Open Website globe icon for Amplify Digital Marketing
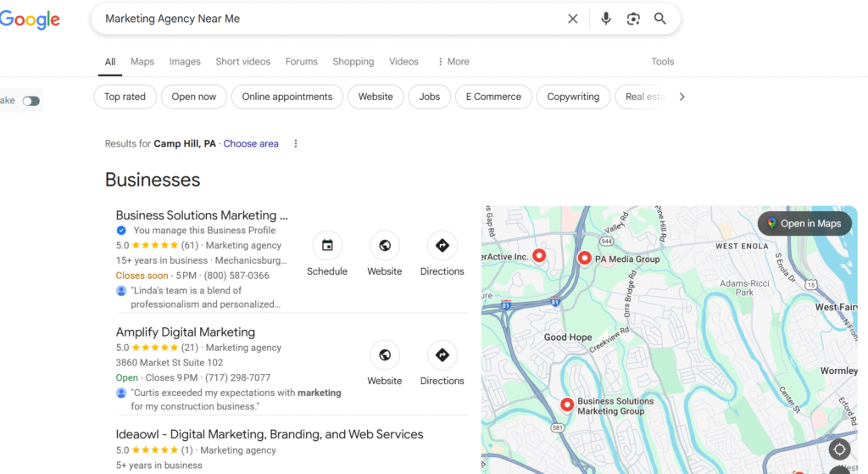The width and height of the screenshot is (868, 474). pos(385,355)
